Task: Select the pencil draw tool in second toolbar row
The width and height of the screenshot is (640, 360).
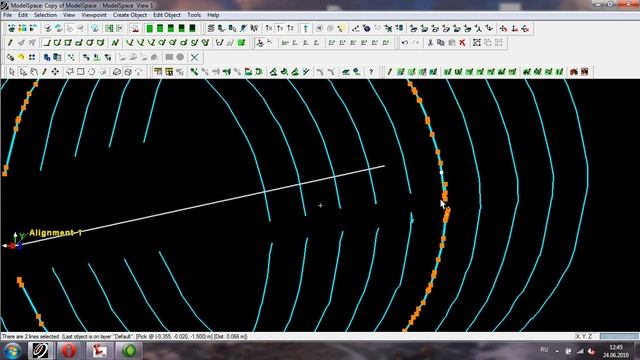Action: pyautogui.click(x=10, y=43)
